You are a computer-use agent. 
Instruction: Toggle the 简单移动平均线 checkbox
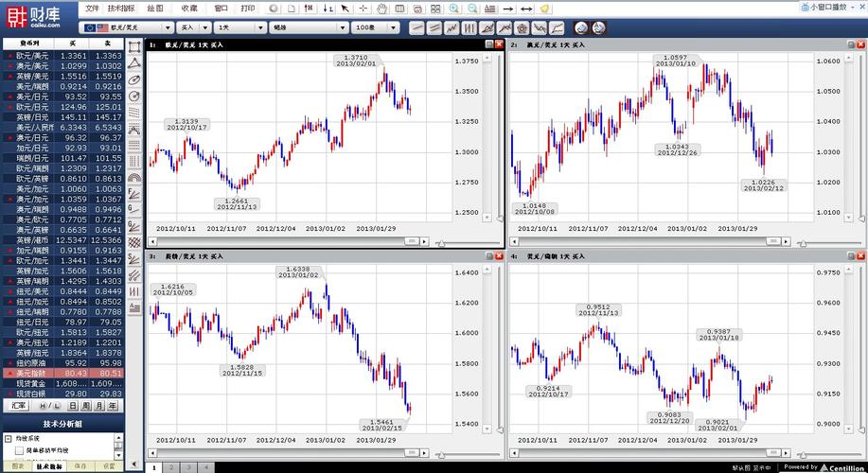point(19,450)
